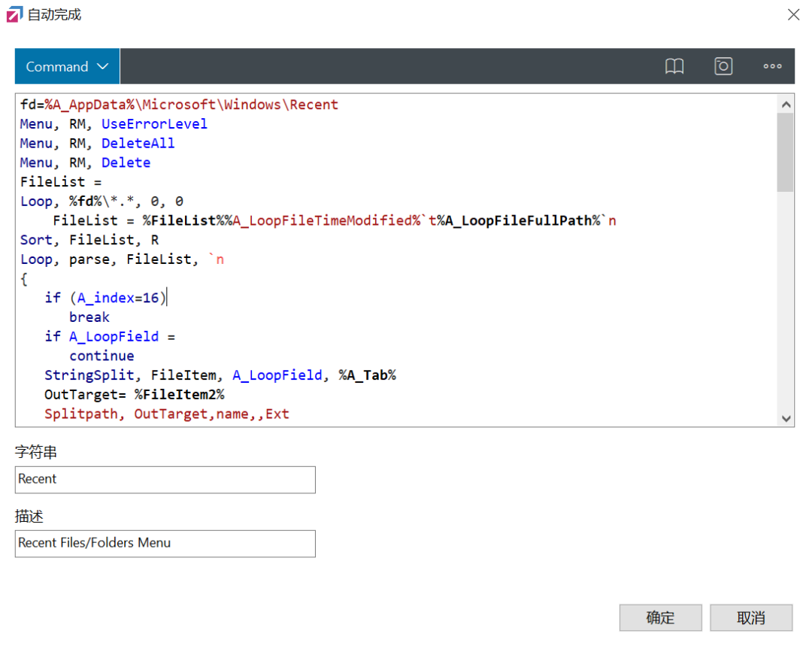812x646 pixels.
Task: Click the 自动完成 window title
Action: pos(54,14)
